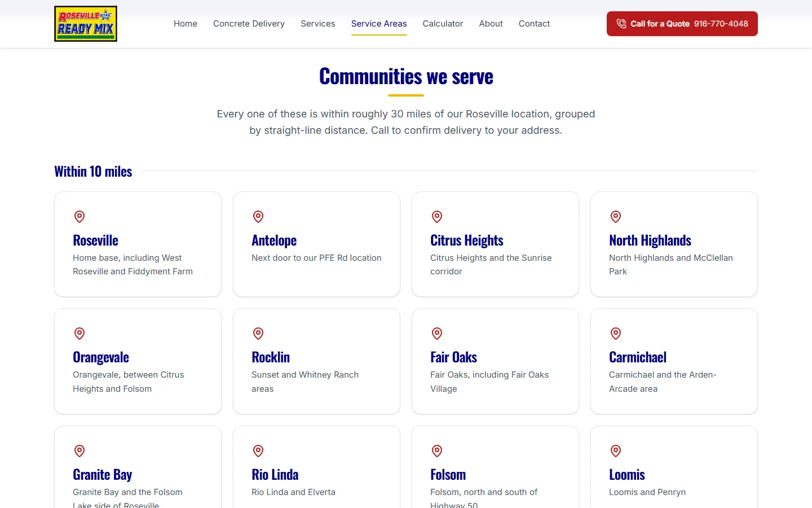Click the Granite Bay heading text
The width and height of the screenshot is (812, 508).
point(103,475)
